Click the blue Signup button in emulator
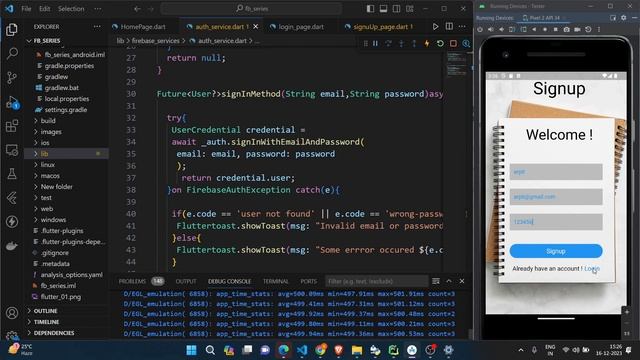This screenshot has height=360, width=640. [556, 251]
